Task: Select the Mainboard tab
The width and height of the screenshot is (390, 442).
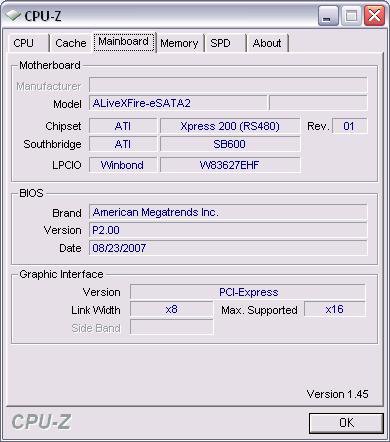Action: point(124,42)
